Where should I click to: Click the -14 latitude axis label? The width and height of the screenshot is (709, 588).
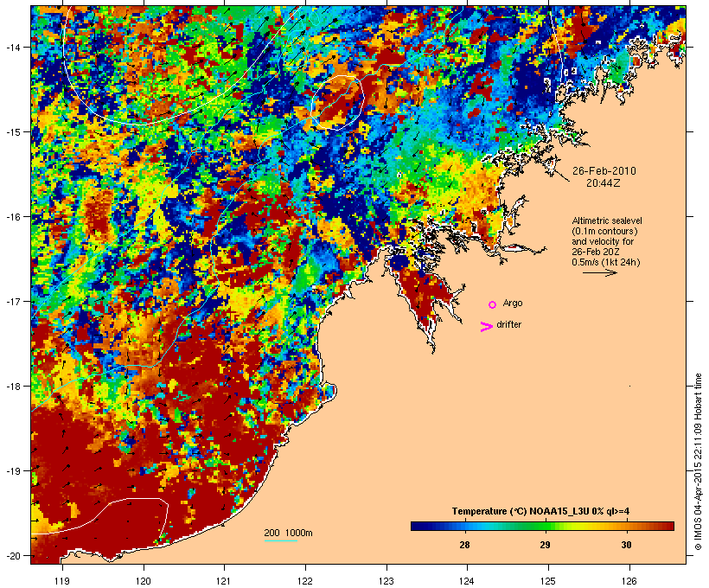click(12, 47)
